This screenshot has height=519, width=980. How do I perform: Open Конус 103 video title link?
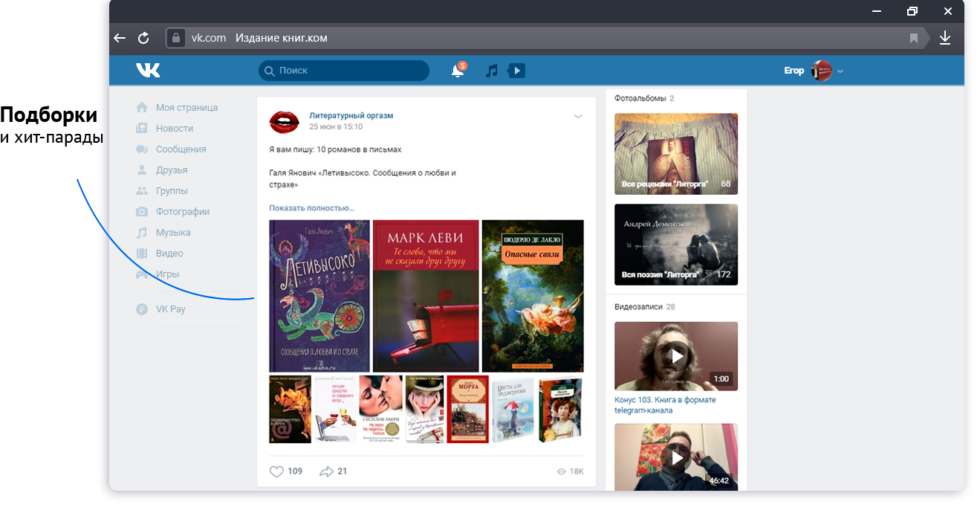tap(666, 405)
